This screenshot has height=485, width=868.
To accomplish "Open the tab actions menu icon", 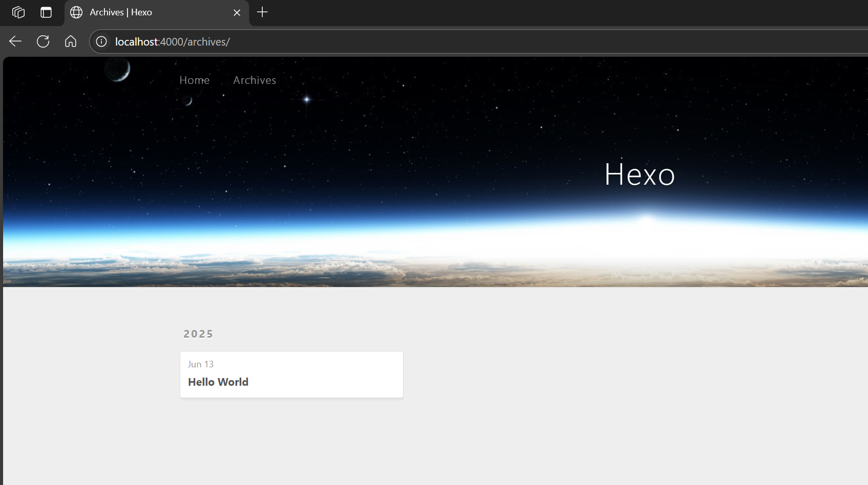I will [x=46, y=12].
